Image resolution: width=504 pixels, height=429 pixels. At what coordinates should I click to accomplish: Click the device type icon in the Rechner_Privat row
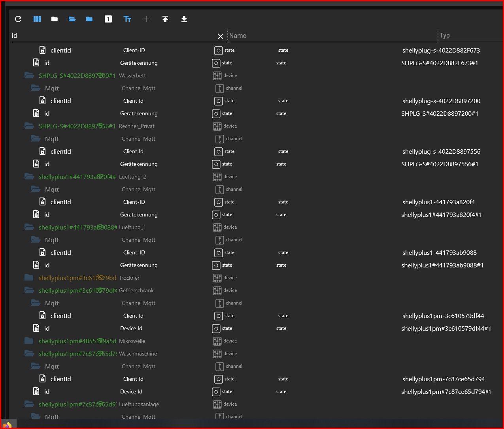(217, 126)
